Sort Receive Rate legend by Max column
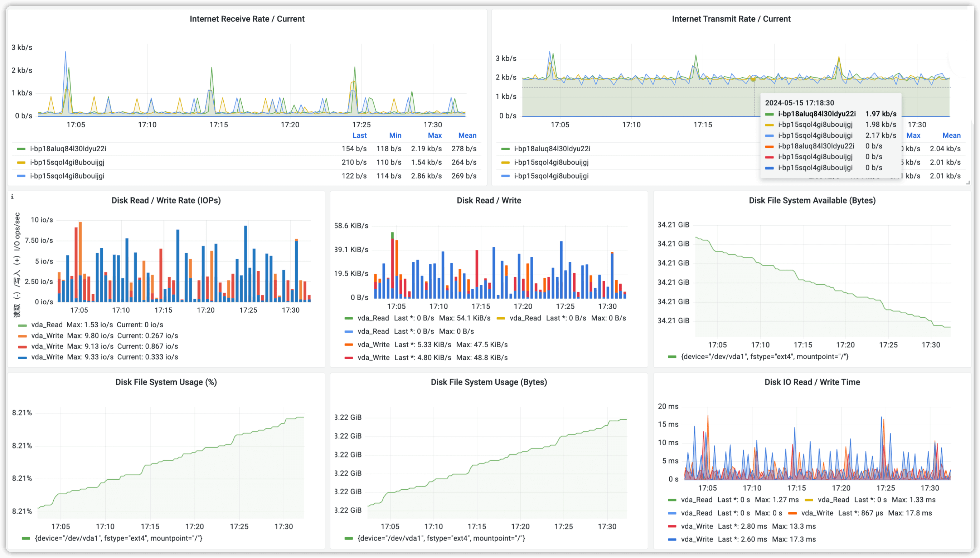 (x=435, y=135)
